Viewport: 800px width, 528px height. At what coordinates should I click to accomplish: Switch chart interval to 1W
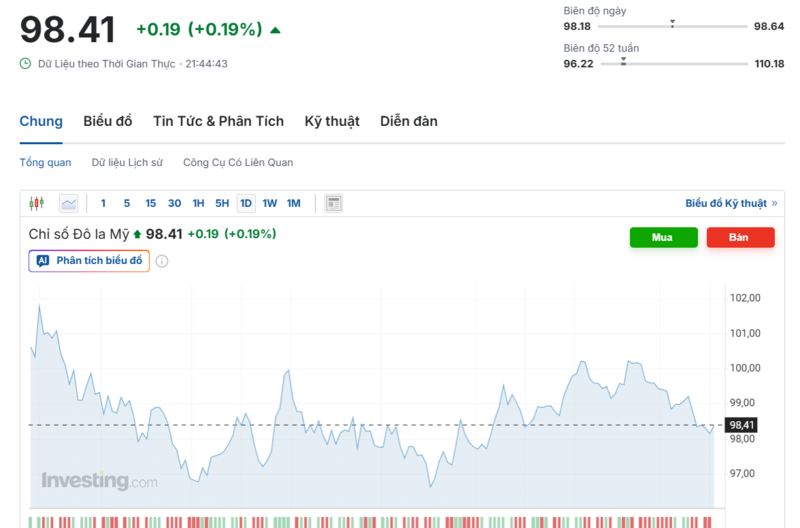point(270,203)
